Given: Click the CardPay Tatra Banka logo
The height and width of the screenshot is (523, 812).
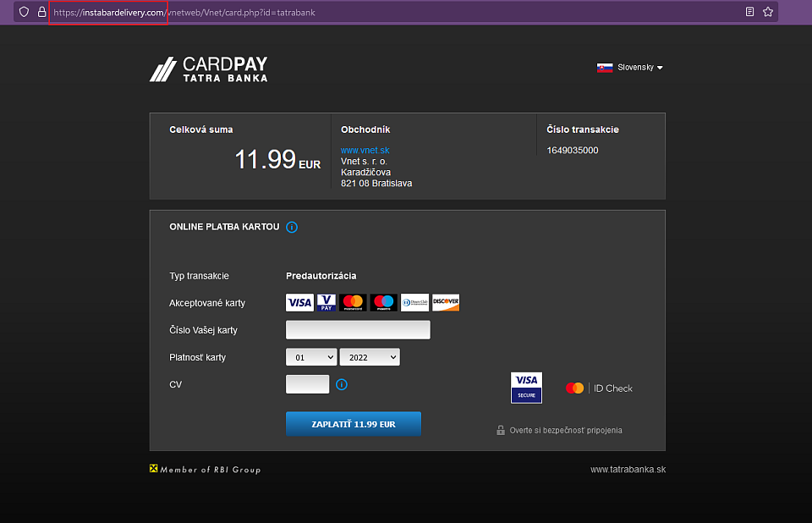Looking at the screenshot, I should [x=209, y=69].
